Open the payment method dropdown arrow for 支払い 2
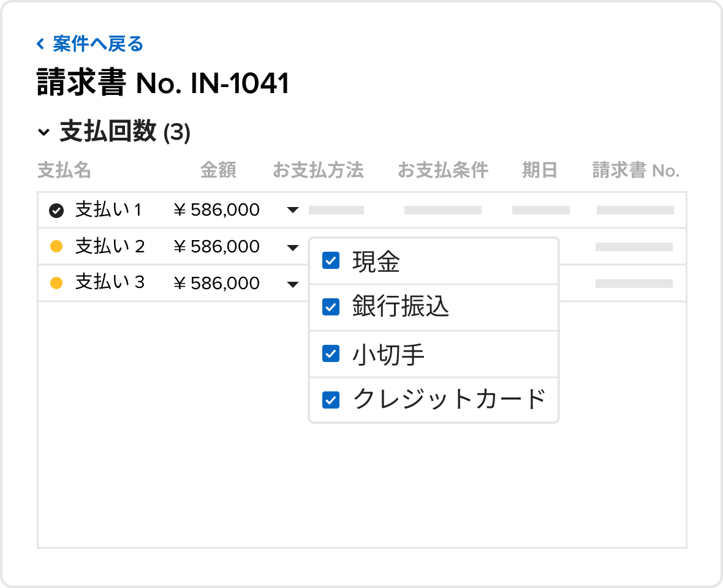Screen dimensions: 723x588 pyautogui.click(x=293, y=248)
